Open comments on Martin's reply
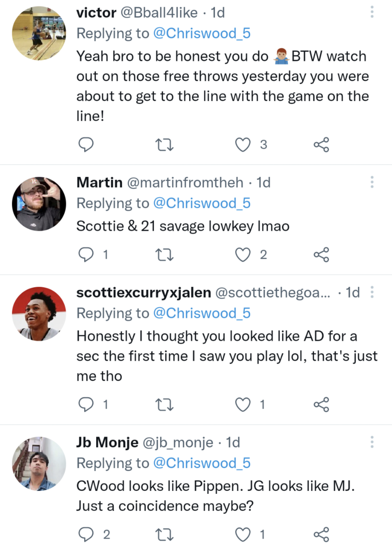Screen dimensions: 392x554 pyautogui.click(x=86, y=255)
